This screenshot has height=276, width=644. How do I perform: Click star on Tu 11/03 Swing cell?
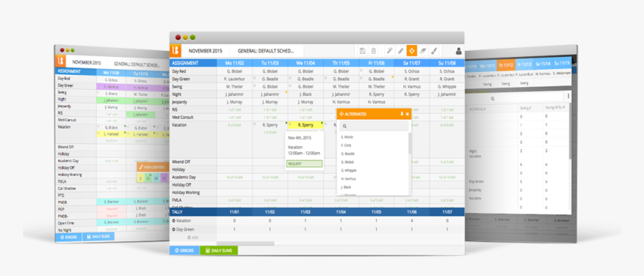tap(255, 85)
